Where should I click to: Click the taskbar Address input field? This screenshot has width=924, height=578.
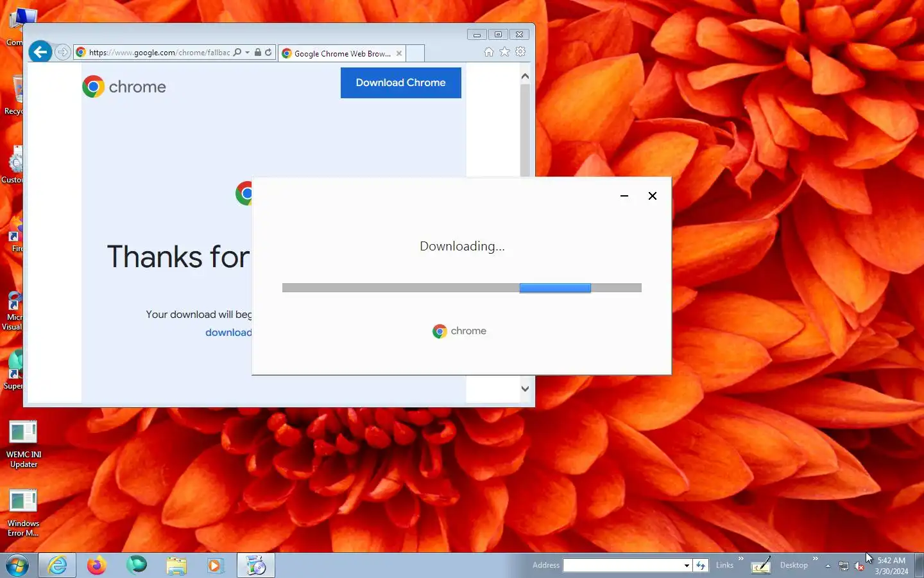tap(622, 565)
